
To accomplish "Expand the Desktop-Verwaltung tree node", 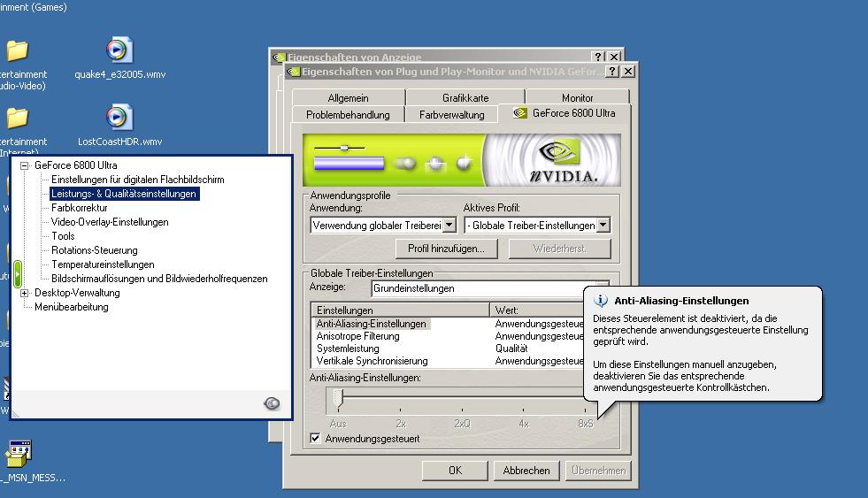I will click(x=25, y=294).
